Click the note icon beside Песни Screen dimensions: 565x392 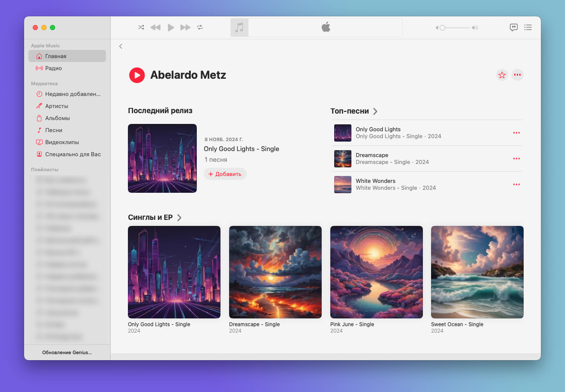click(39, 130)
